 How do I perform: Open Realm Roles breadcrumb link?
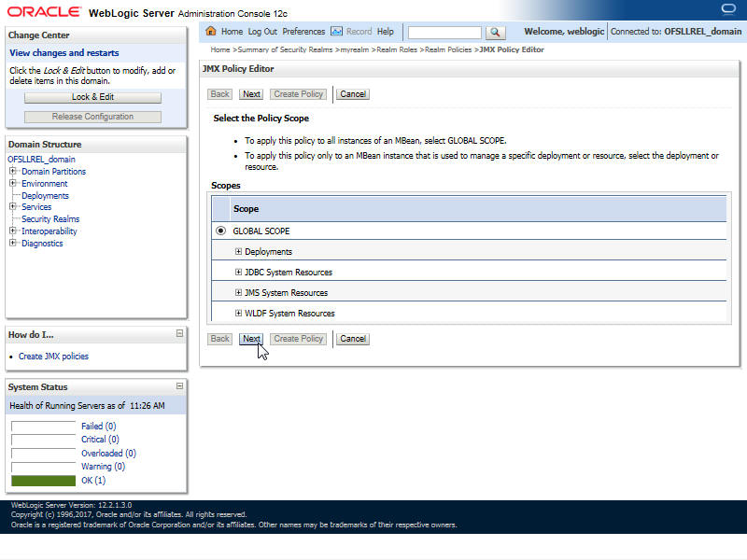(397, 49)
